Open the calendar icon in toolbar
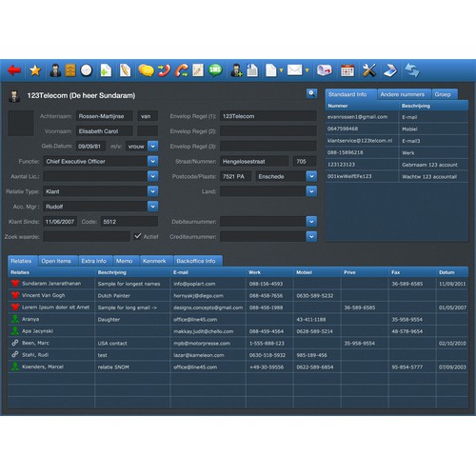The image size is (476, 476). click(347, 70)
